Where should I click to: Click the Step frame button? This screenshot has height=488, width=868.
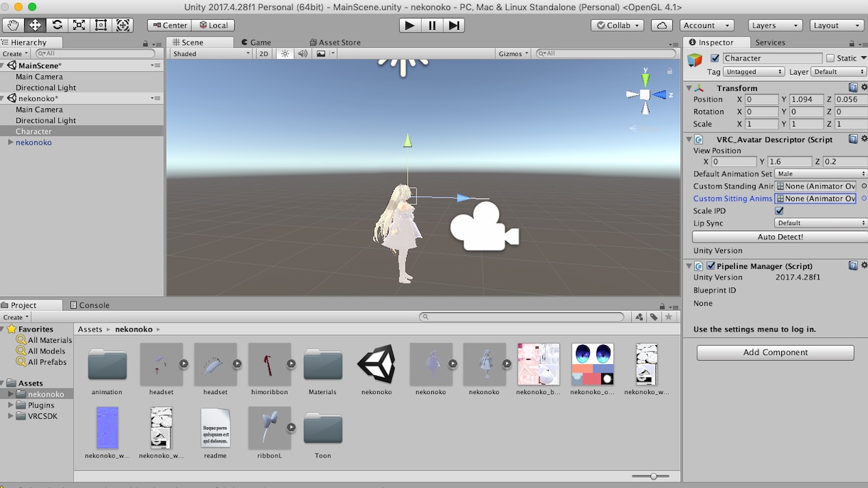coord(453,25)
